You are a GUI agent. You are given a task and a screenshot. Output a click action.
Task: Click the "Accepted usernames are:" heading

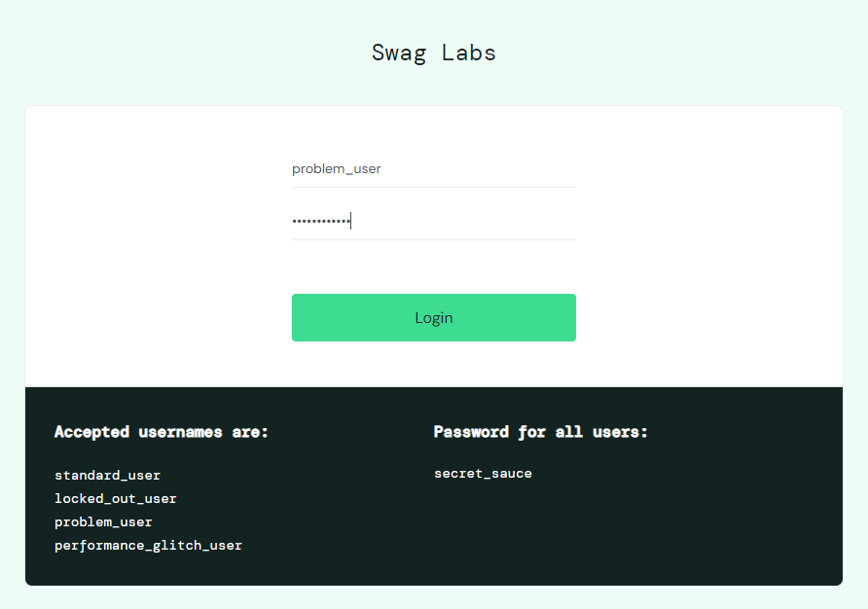162,432
